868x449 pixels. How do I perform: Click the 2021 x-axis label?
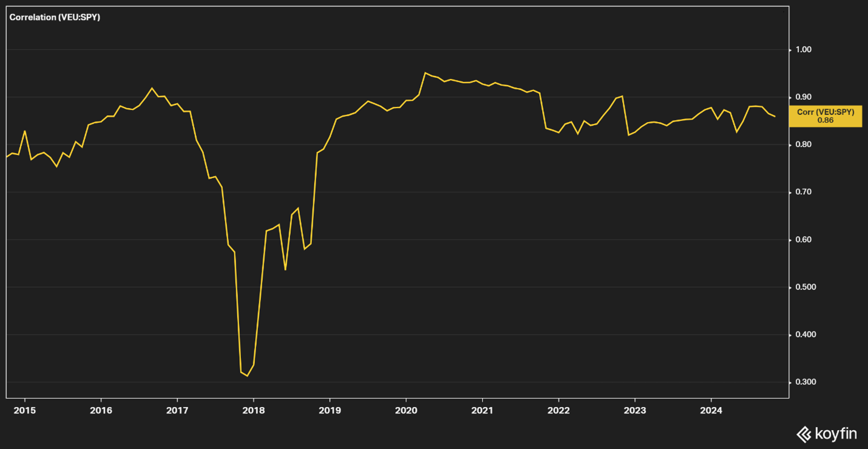tap(482, 410)
